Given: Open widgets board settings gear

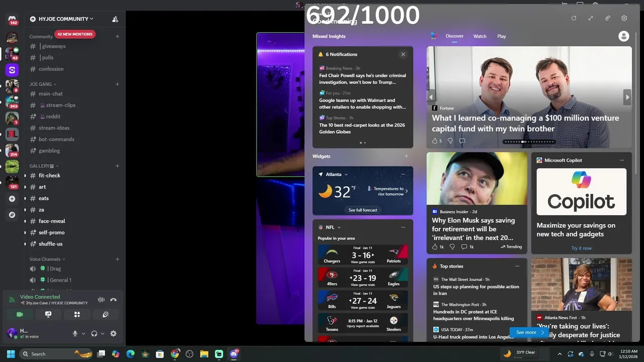Looking at the screenshot, I should (x=624, y=18).
